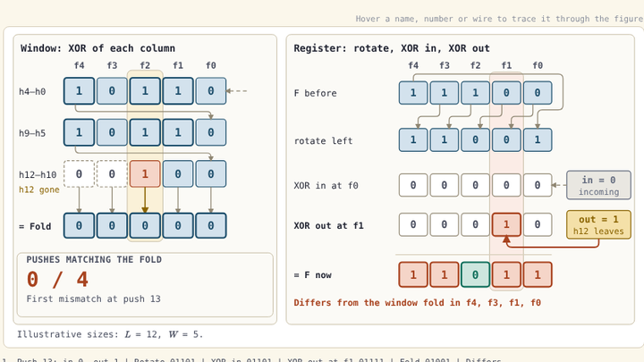This screenshot has width=644, height=362.
Task: Click the f0 cell of the XOR out row
Action: coord(538,224)
